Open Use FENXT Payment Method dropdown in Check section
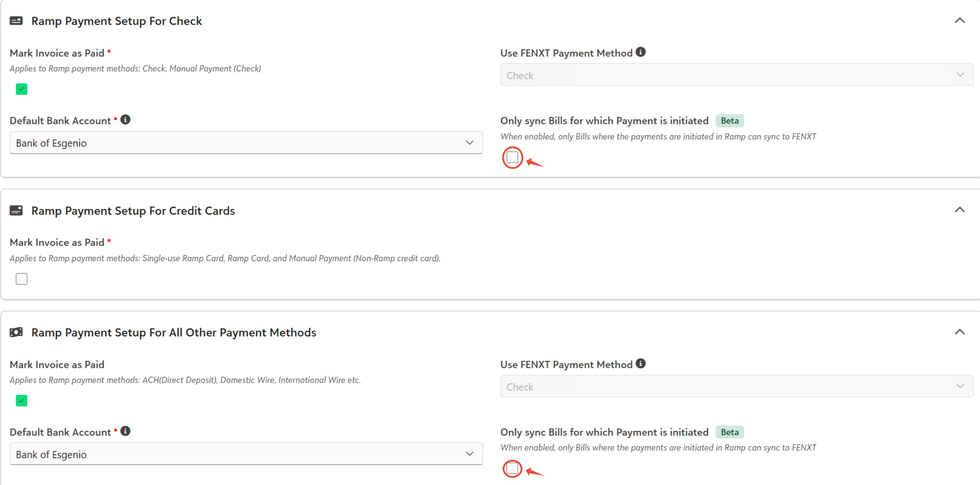 pyautogui.click(x=737, y=75)
